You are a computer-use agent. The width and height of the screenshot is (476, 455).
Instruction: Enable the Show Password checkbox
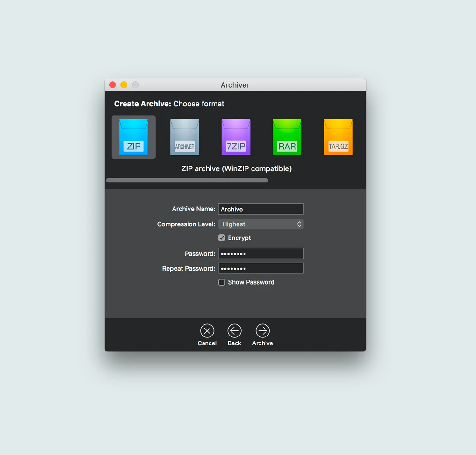click(222, 282)
